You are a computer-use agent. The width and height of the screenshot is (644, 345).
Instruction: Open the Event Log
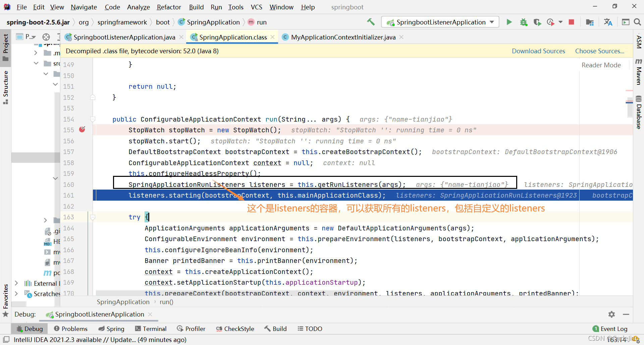pyautogui.click(x=610, y=329)
